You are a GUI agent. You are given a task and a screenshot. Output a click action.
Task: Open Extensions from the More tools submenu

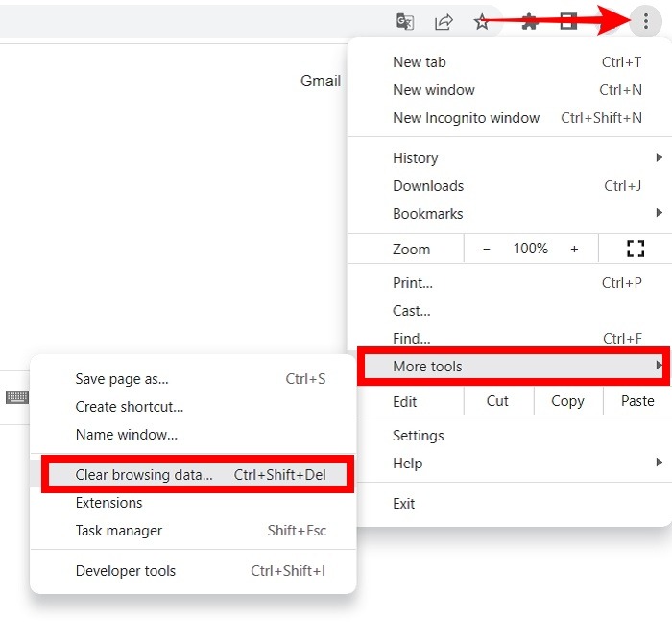click(193, 503)
